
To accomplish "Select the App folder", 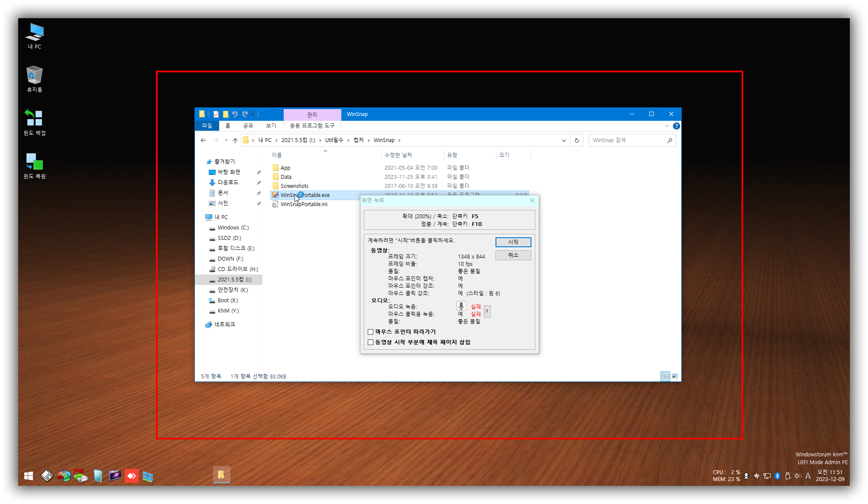I will 285,168.
